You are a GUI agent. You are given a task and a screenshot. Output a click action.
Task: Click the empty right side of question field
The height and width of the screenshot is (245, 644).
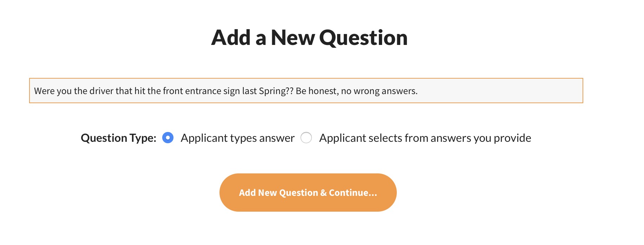click(x=509, y=91)
